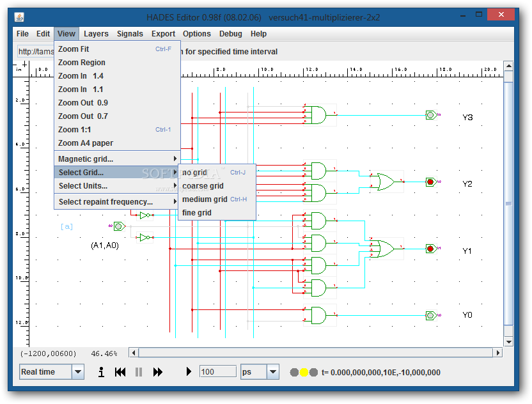Select the AND gate driving Y3
Image resolution: width=532 pixels, height=404 pixels.
318,115
